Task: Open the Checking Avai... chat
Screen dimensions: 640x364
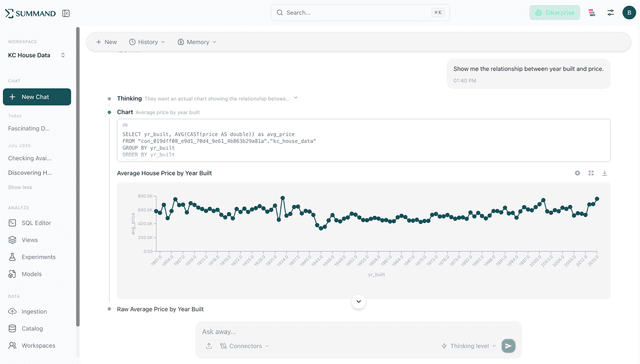Action: (x=30, y=158)
